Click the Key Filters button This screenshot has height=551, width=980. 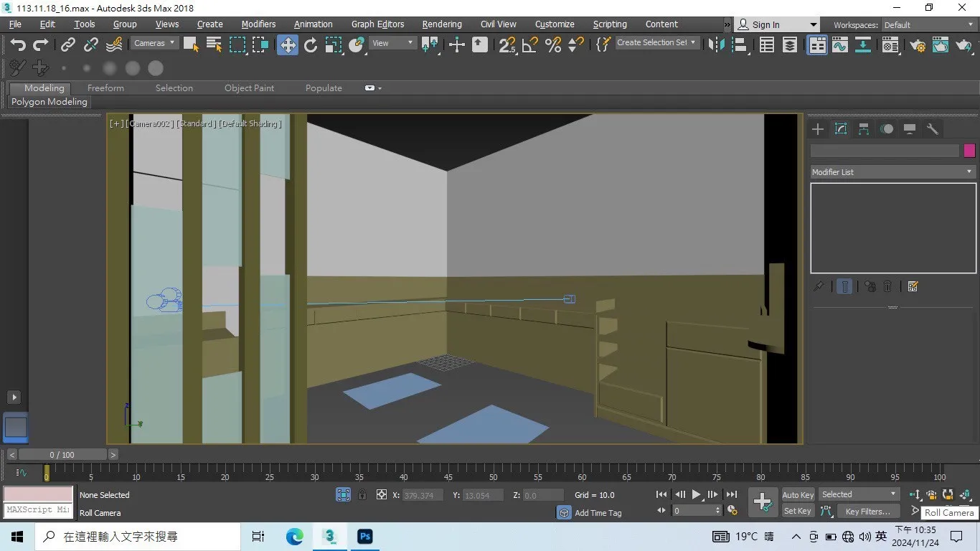click(x=867, y=512)
